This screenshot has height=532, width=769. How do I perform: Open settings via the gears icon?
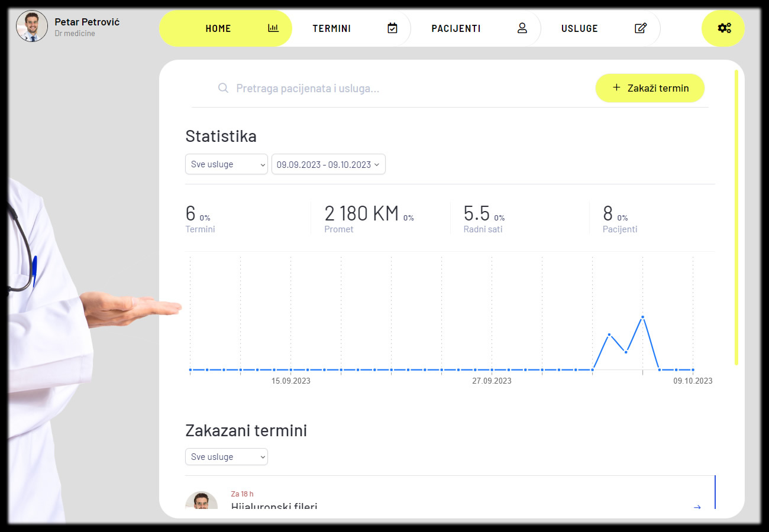click(x=723, y=28)
